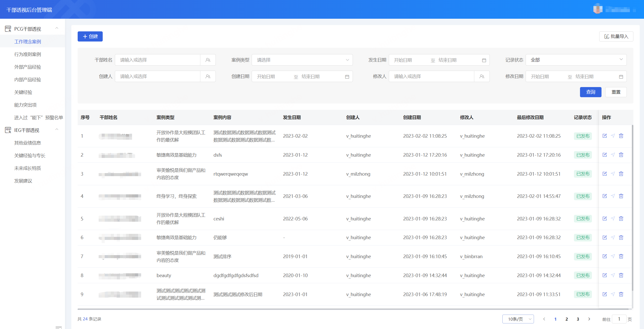This screenshot has width=644, height=329.
Task: Click publish paper-plane icon in row 6
Action: click(613, 237)
